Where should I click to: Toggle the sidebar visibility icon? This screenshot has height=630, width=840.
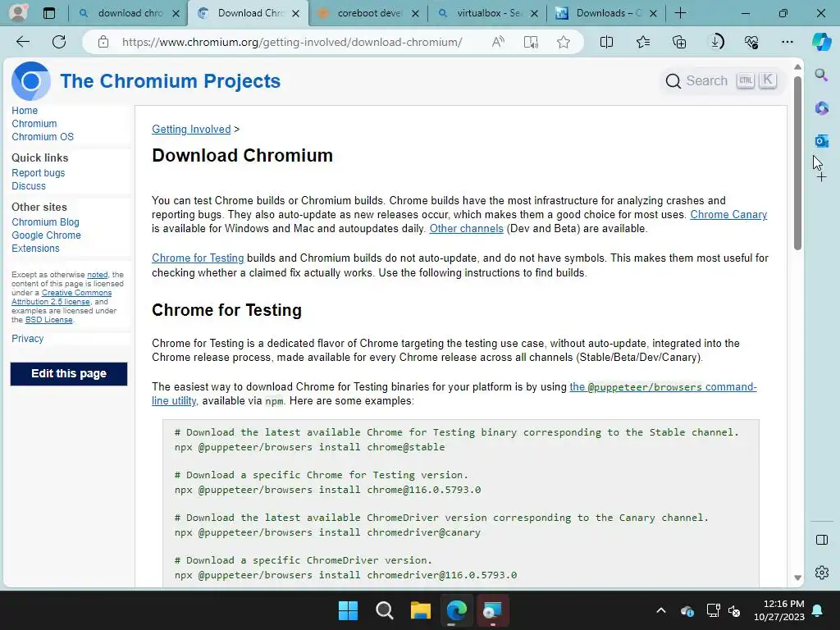[821, 540]
